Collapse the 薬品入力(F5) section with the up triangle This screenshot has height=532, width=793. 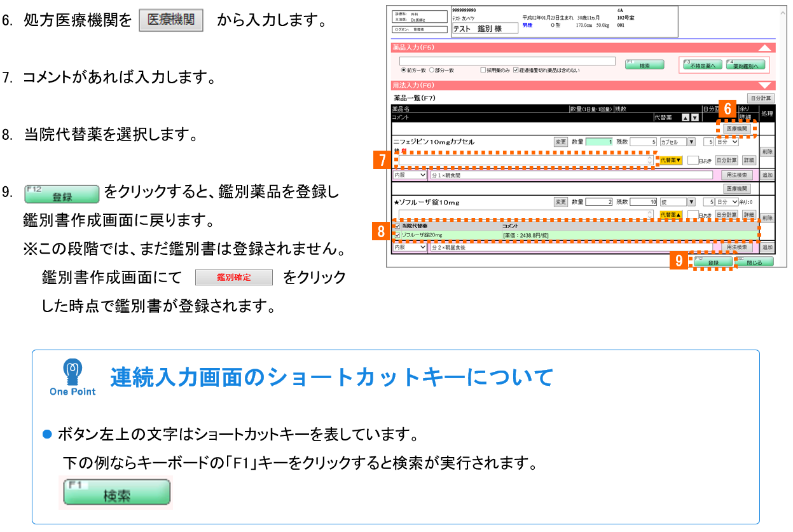(765, 48)
